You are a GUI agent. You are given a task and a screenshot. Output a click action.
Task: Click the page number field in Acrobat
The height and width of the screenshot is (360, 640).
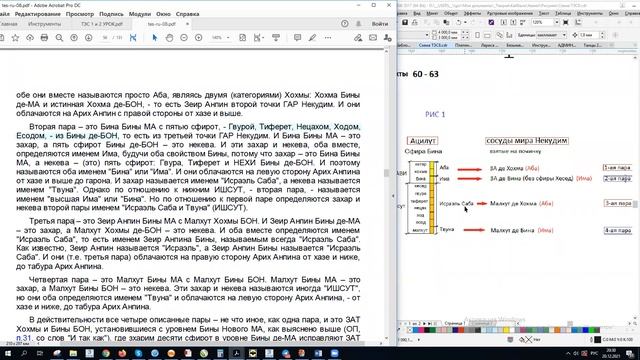(105, 38)
